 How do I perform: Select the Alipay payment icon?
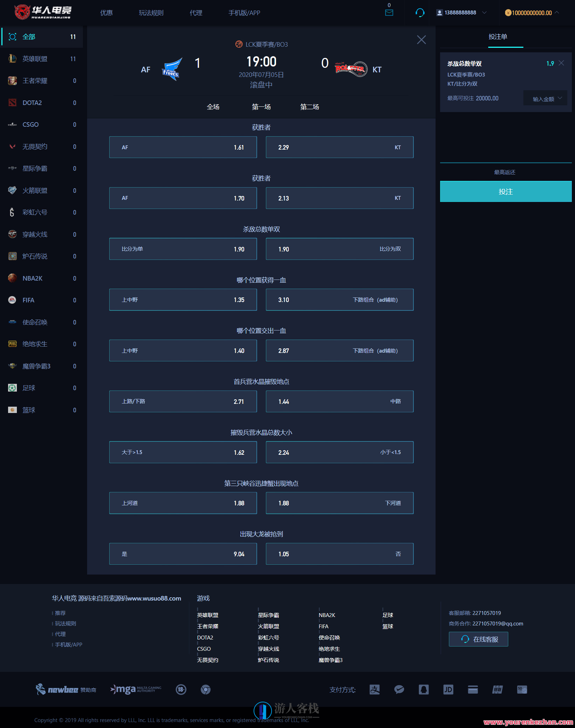point(374,689)
